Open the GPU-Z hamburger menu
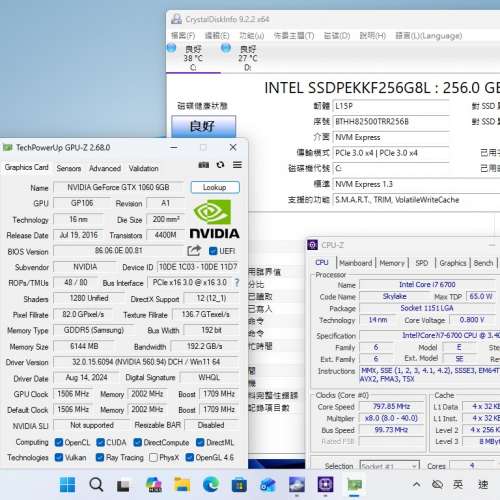500x500 pixels. pos(237,165)
